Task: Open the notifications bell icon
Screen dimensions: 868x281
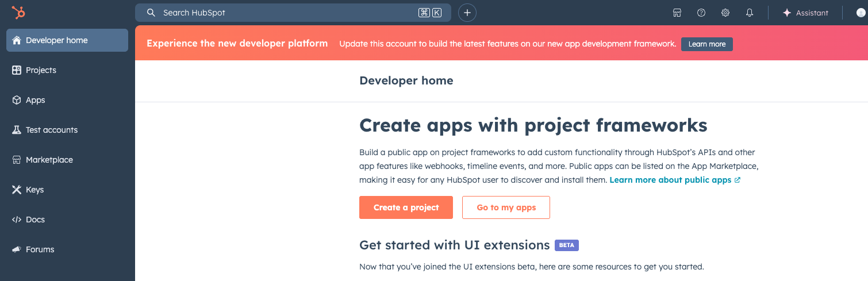Action: 750,13
